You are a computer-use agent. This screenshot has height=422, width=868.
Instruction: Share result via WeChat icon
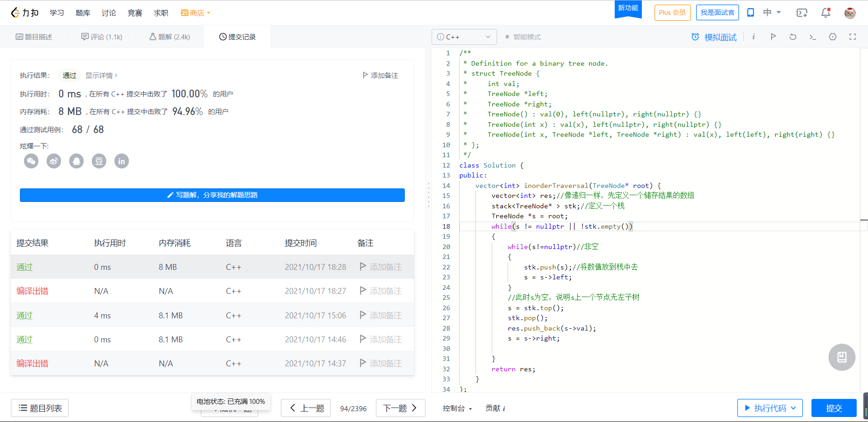point(31,161)
